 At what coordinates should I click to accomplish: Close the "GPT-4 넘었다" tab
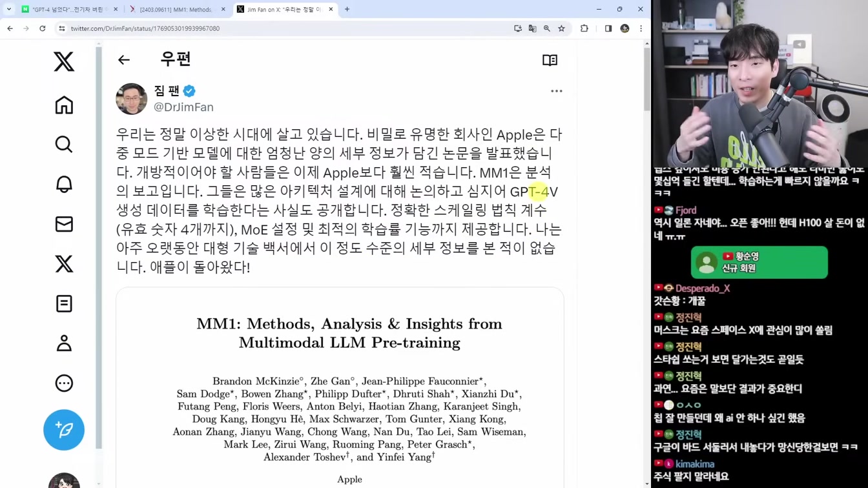116,9
